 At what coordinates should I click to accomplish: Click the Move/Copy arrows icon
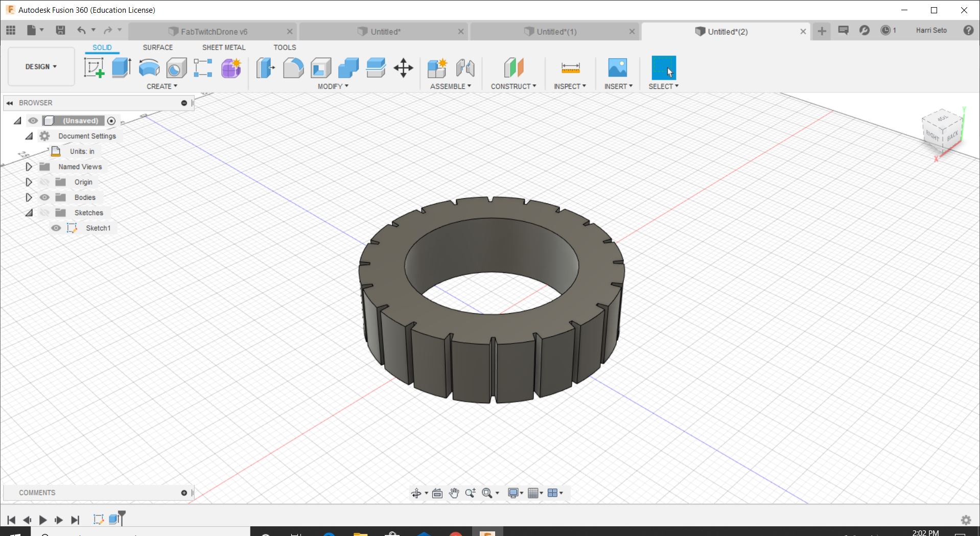pos(403,67)
